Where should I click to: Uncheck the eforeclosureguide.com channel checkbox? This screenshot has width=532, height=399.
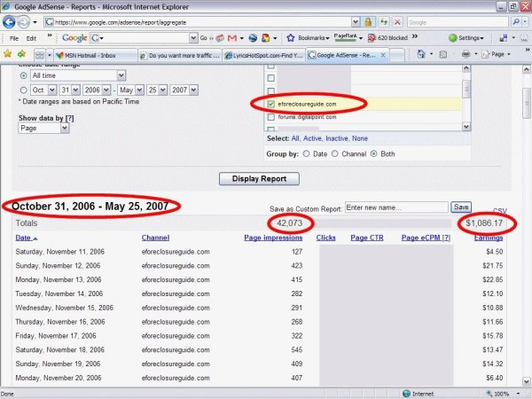coord(270,104)
